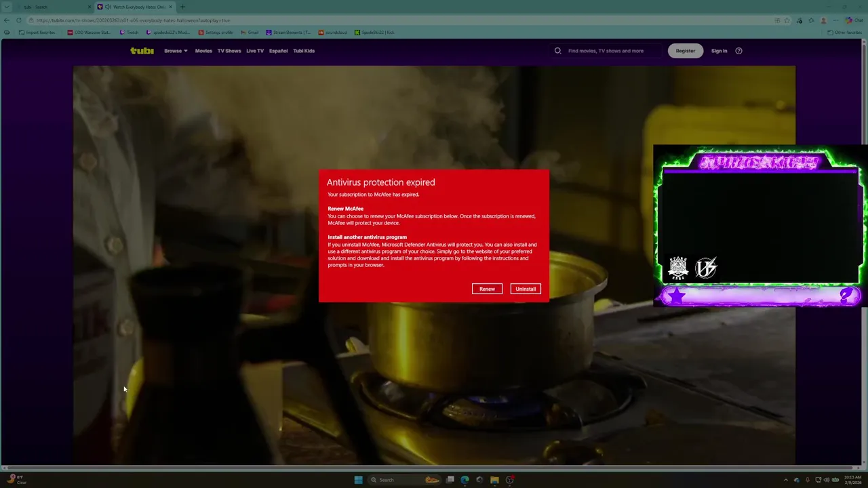
Task: Open Tubi Kids section
Action: tap(304, 51)
